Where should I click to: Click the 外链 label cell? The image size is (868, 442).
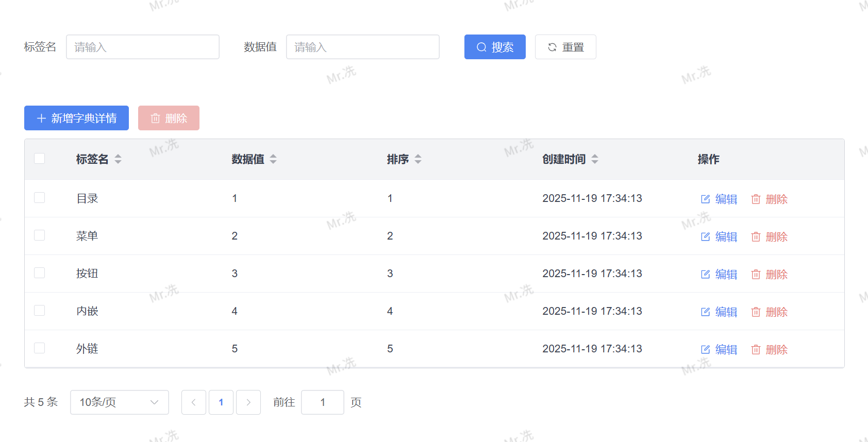[x=87, y=349]
